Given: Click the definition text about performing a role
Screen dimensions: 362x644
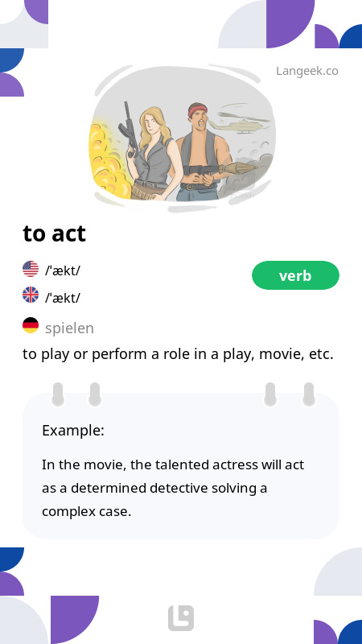Looking at the screenshot, I should click(x=178, y=354).
